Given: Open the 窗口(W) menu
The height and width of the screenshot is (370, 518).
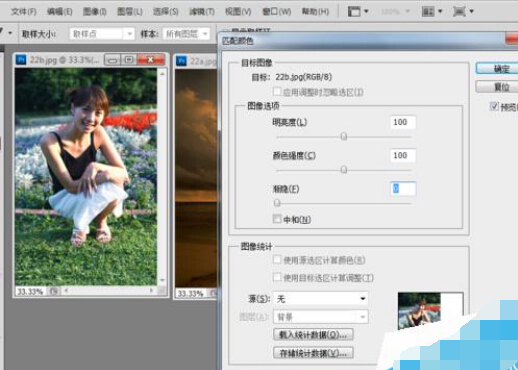Looking at the screenshot, I should point(277,12).
